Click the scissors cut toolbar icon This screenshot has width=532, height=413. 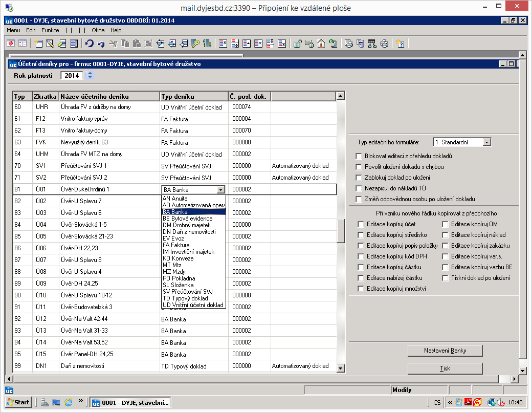pyautogui.click(x=113, y=44)
